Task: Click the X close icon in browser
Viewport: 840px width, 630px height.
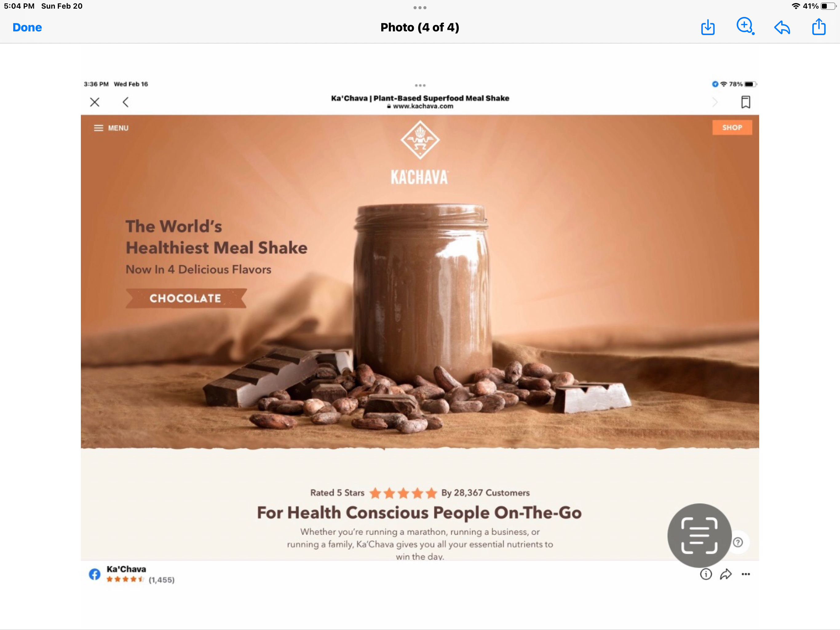Action: 95,102
